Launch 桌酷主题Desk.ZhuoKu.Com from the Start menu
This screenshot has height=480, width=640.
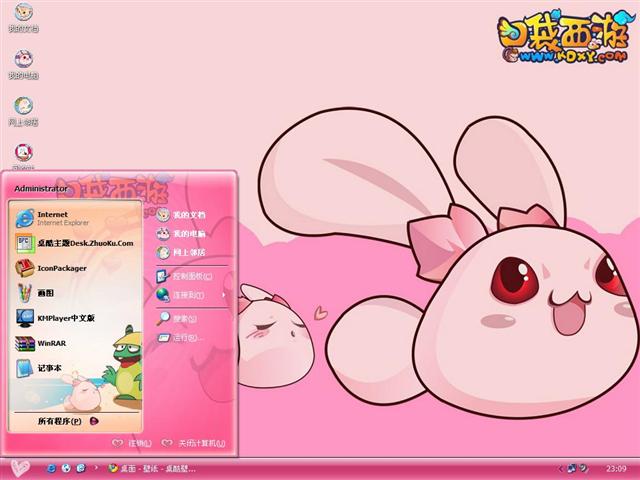tap(76, 243)
